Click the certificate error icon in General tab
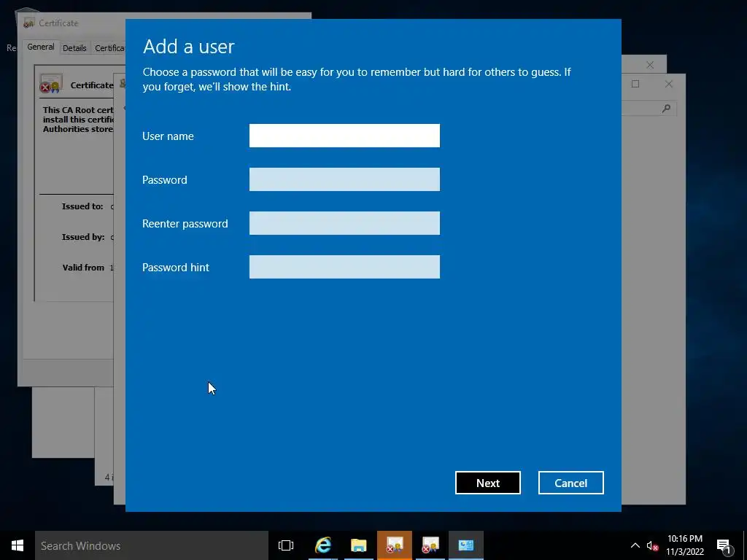Screen dimensions: 747x560 coord(50,83)
